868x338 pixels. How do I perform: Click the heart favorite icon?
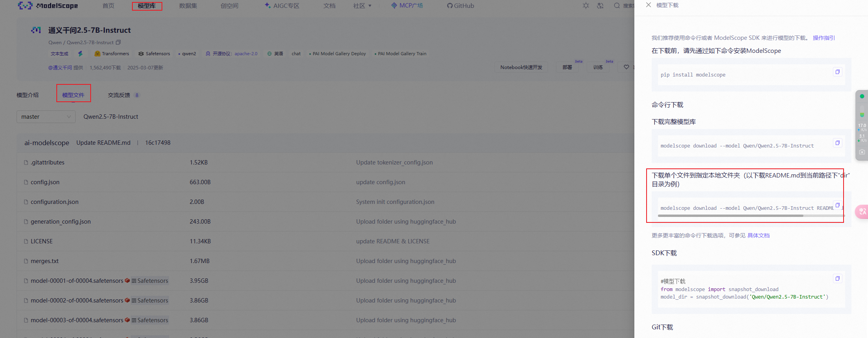(626, 67)
